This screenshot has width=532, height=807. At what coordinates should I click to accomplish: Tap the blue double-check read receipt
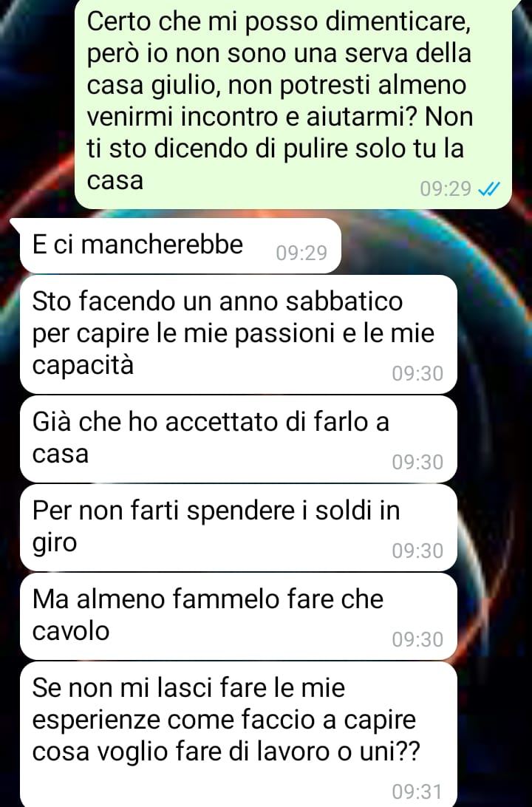pyautogui.click(x=488, y=189)
